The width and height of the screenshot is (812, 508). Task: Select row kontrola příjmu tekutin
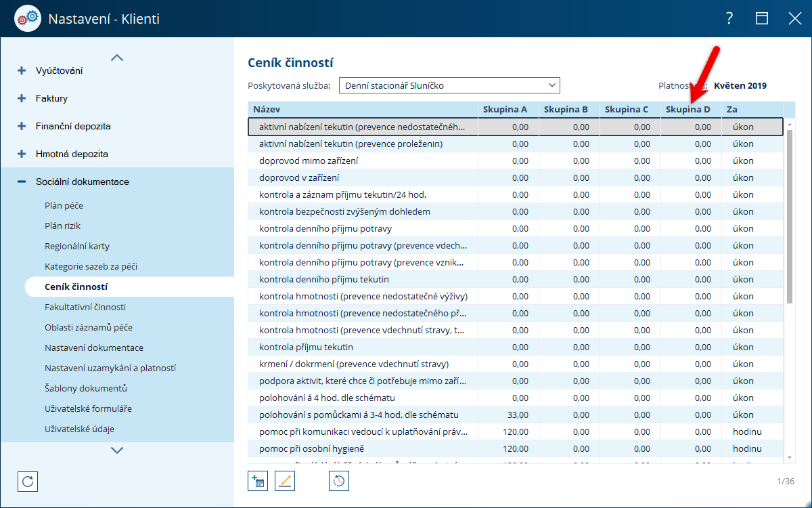(516, 347)
